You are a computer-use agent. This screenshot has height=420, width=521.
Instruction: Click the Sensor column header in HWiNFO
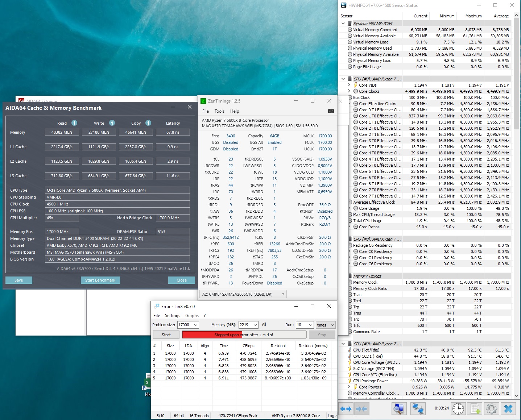(371, 16)
